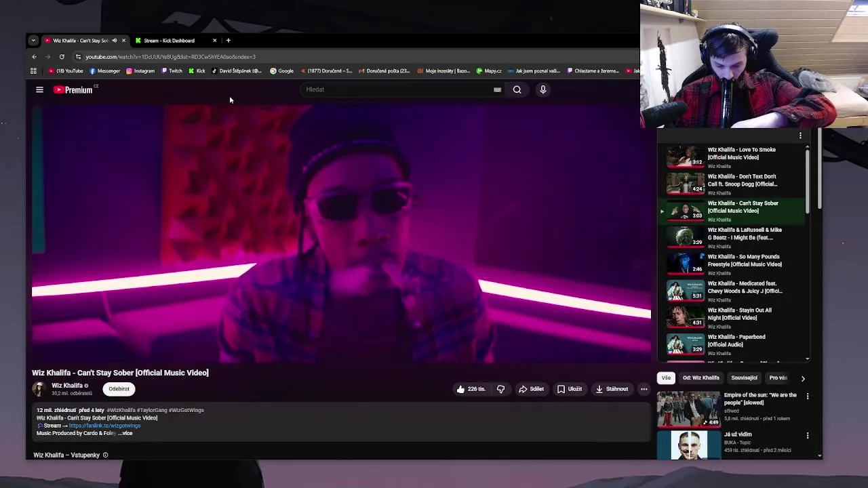Open the (18) YouTube bookmark
Viewport: 868px width, 488px height.
pyautogui.click(x=66, y=70)
